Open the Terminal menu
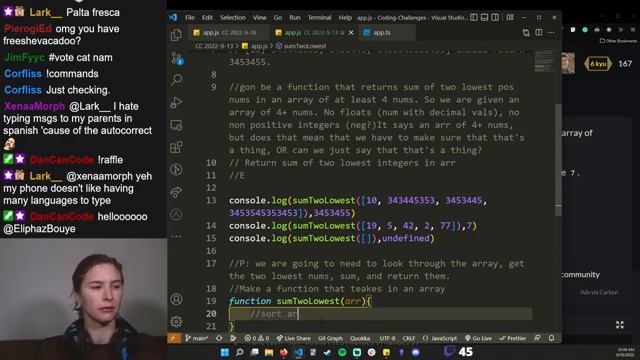Image resolution: width=640 pixels, height=360 pixels. [319, 18]
